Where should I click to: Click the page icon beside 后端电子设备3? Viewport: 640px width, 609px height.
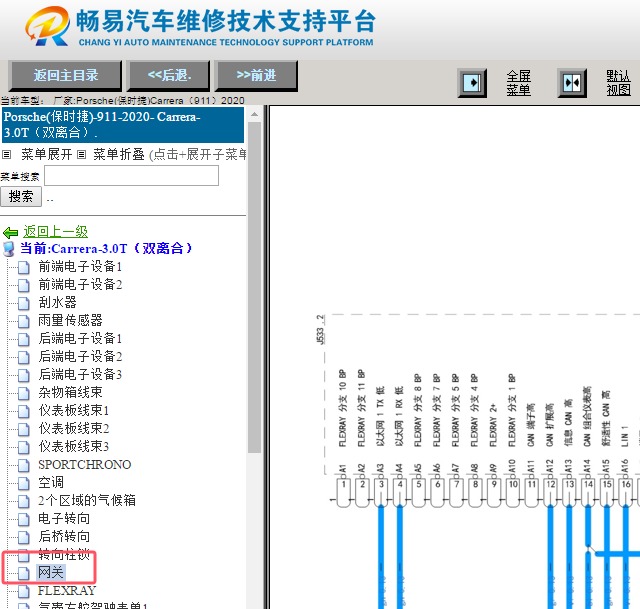24,375
